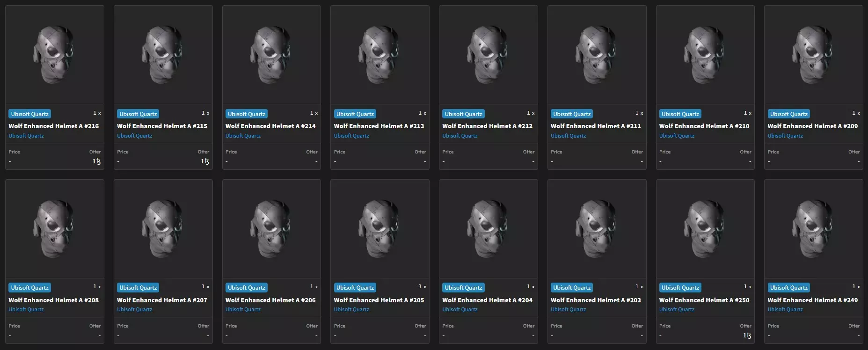Click the Ubisoft Quartz badge on helmet #250

pyautogui.click(x=680, y=288)
